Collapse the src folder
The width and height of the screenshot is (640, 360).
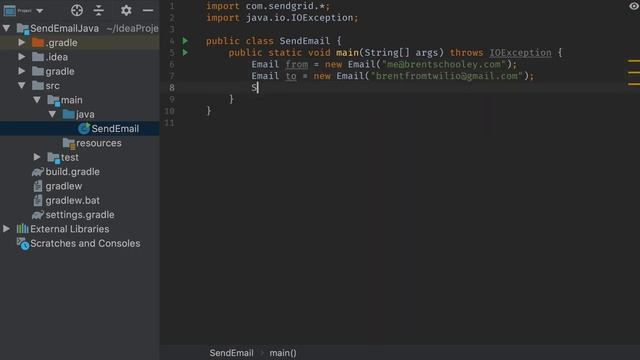22,85
